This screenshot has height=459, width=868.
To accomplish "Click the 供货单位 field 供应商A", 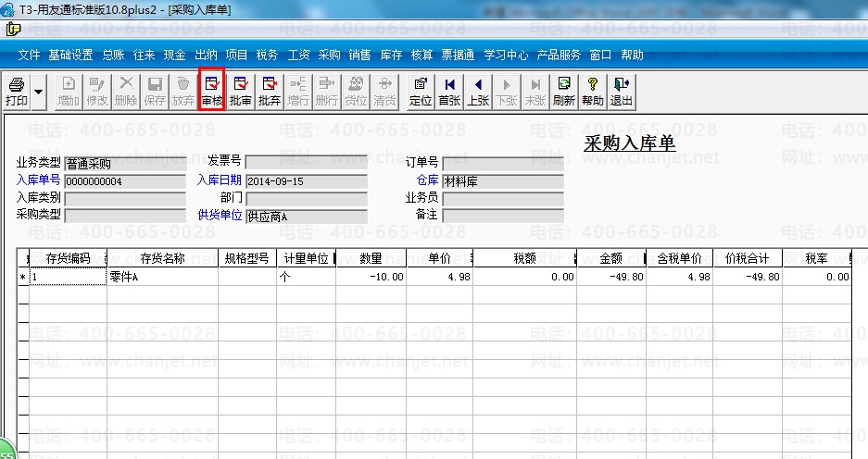I will (306, 217).
